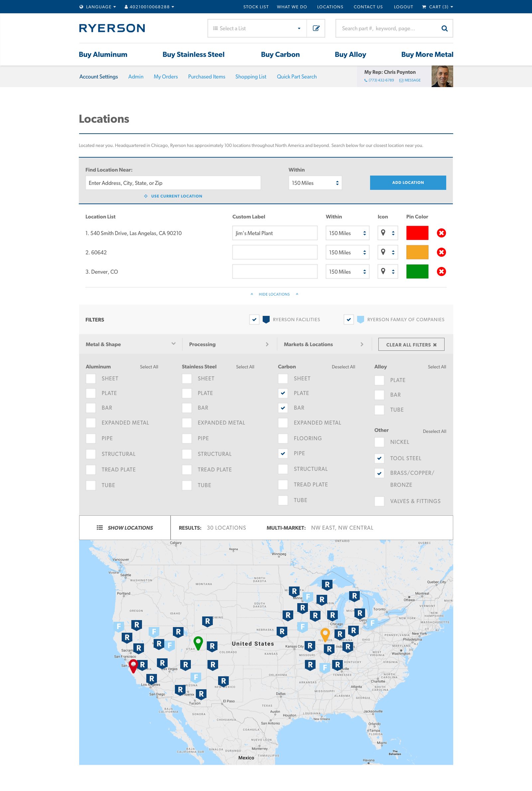The height and width of the screenshot is (791, 532).
Task: Open STOCK LIST in top navigation
Action: (x=256, y=7)
